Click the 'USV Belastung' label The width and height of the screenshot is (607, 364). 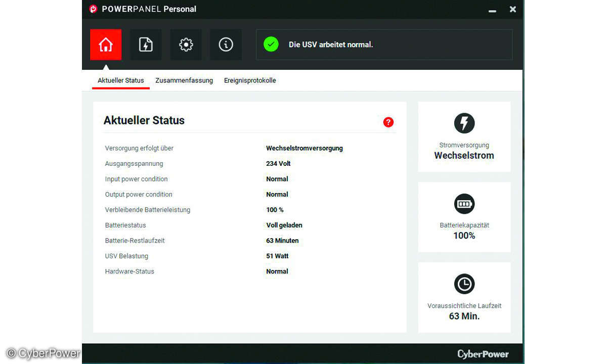[x=126, y=256]
